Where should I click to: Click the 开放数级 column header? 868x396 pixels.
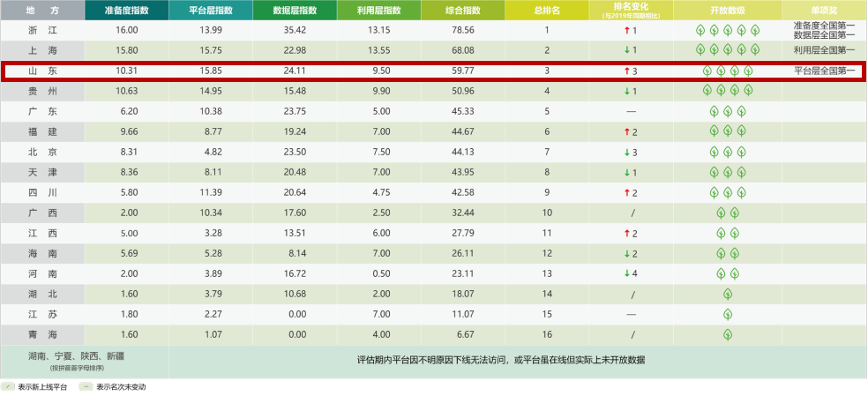click(728, 11)
